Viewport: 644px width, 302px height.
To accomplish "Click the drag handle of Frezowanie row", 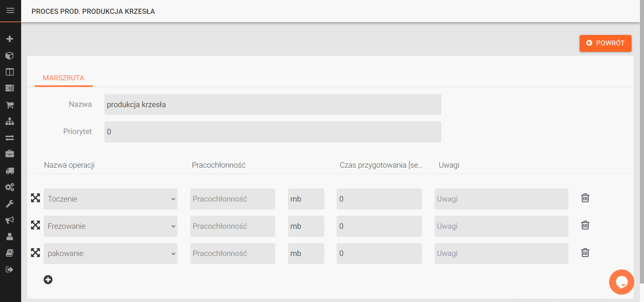I will [x=36, y=225].
